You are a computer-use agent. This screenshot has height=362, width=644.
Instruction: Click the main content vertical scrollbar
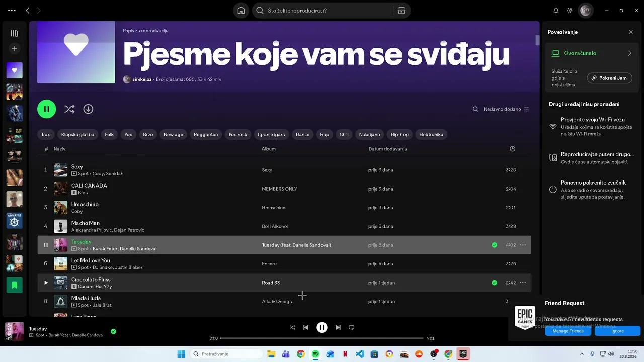coord(537,41)
